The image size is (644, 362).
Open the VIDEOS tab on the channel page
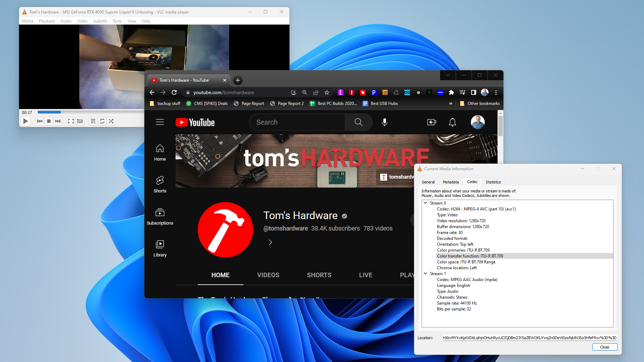(x=268, y=275)
